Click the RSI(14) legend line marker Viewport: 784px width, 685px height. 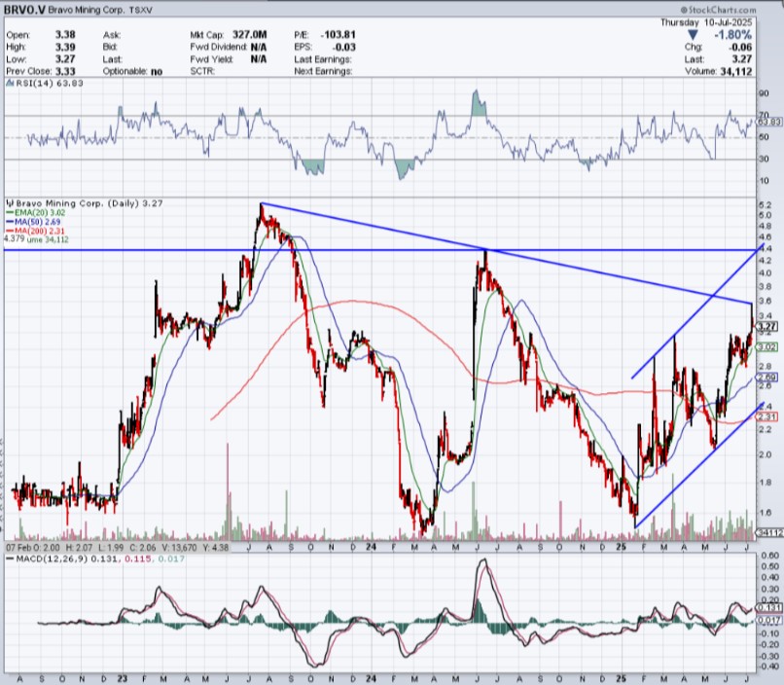8,85
